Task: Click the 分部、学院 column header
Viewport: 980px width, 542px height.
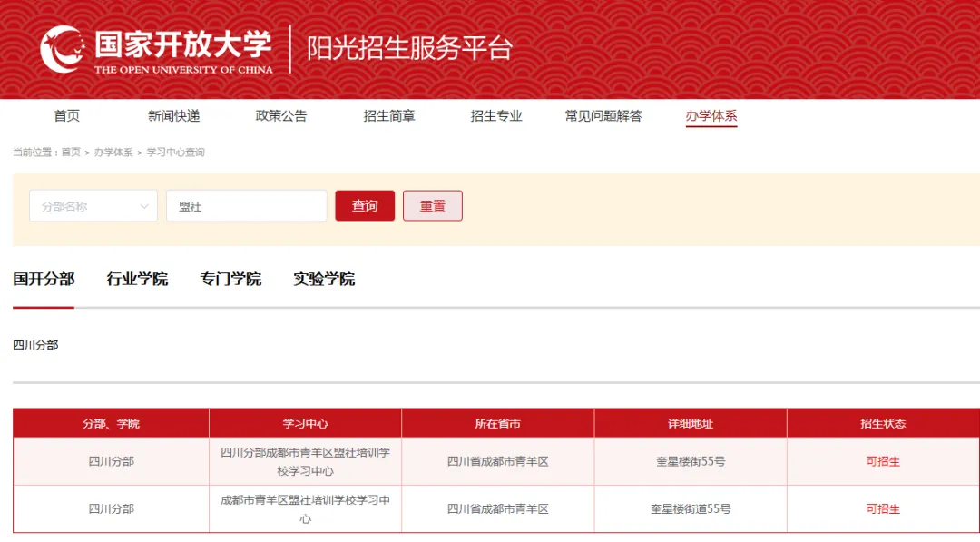Action: coord(111,423)
